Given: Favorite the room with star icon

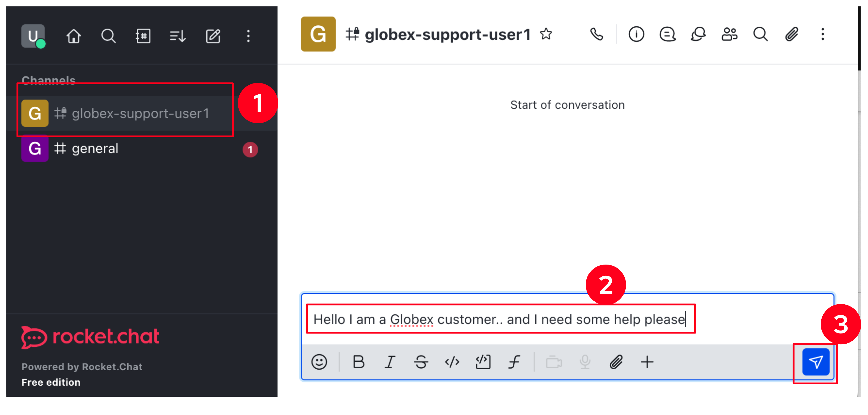Looking at the screenshot, I should tap(546, 34).
